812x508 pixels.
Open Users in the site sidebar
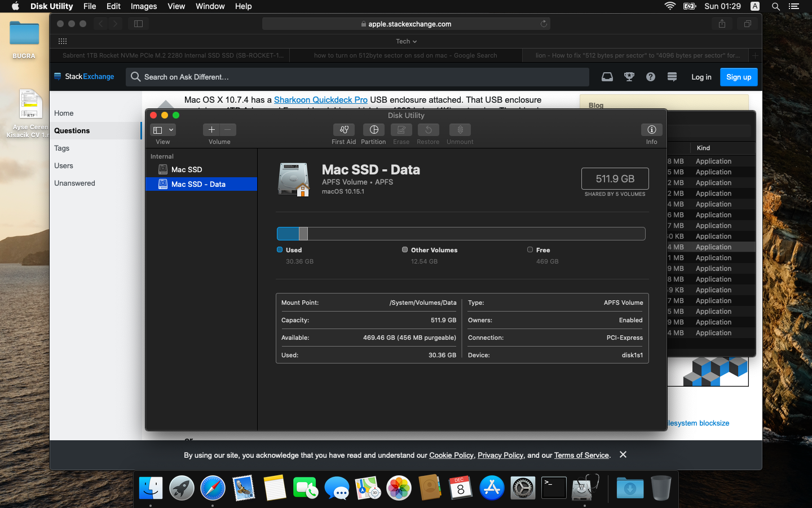pyautogui.click(x=64, y=165)
